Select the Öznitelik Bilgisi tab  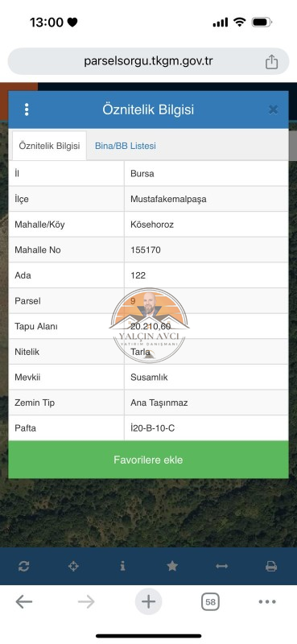coord(49,146)
